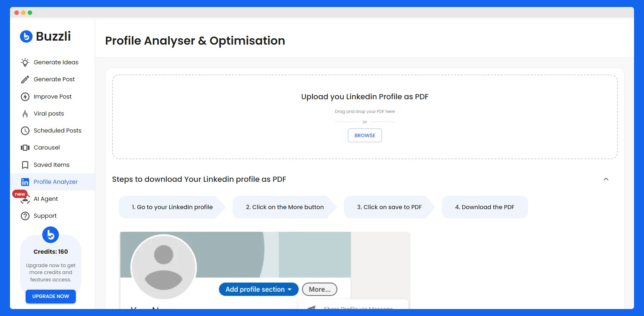Open Generate Ideas menu item
The height and width of the screenshot is (316, 644).
(56, 62)
